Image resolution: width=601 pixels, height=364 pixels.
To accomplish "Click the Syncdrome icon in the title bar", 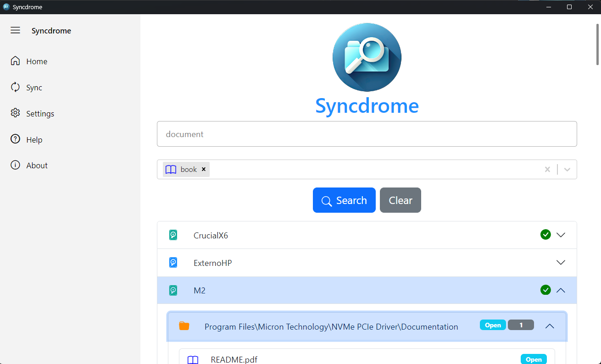I will (x=6, y=6).
